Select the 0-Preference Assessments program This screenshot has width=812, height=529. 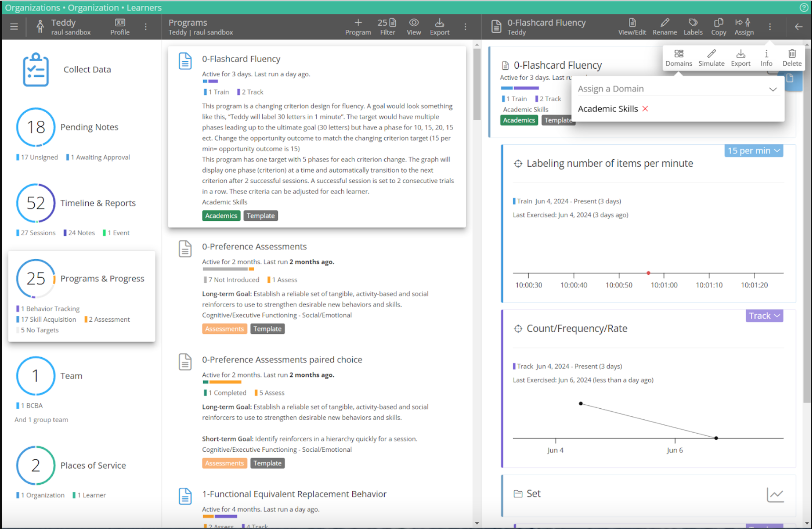tap(254, 247)
